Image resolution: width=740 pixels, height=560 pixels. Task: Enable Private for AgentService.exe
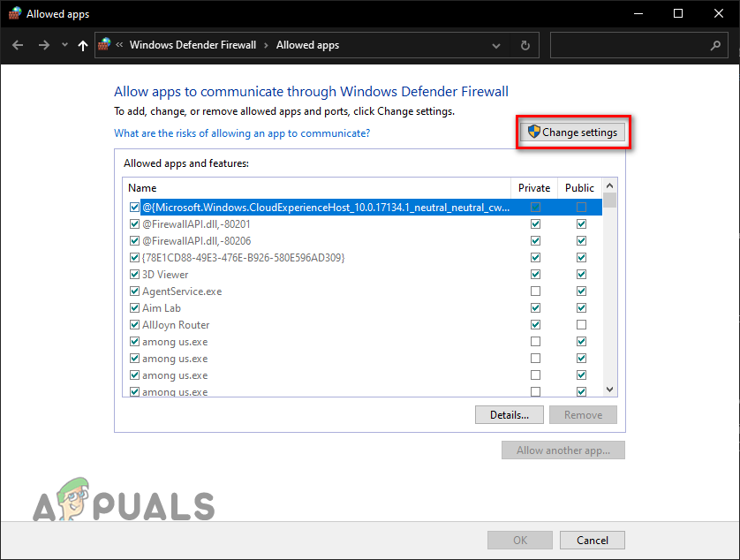pyautogui.click(x=535, y=291)
